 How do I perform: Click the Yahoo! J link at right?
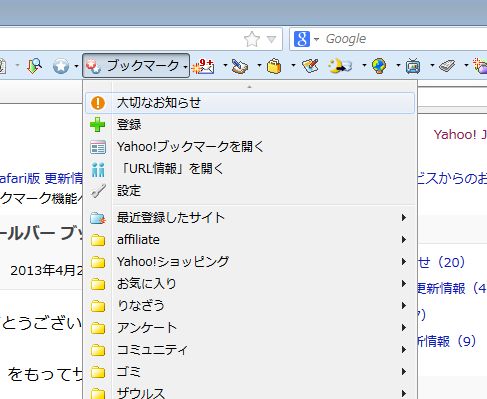coord(460,135)
